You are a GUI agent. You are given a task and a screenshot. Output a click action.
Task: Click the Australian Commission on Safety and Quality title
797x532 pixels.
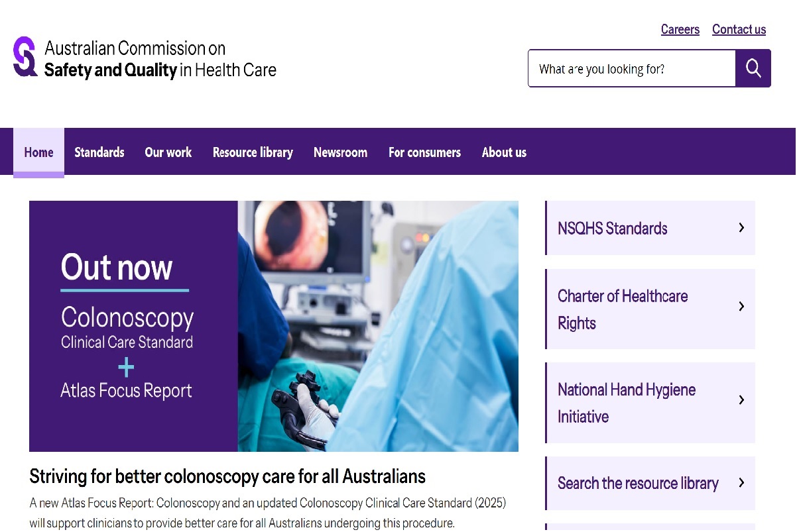pyautogui.click(x=160, y=59)
